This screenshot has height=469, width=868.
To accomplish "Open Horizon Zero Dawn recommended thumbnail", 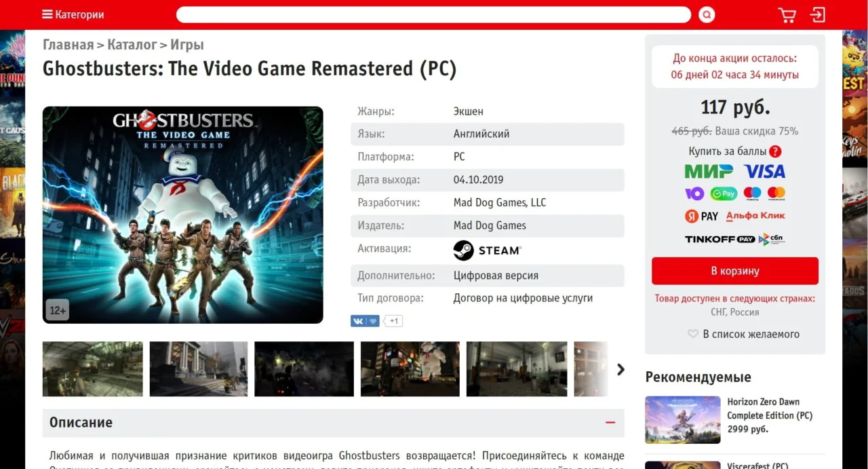I will [x=682, y=420].
